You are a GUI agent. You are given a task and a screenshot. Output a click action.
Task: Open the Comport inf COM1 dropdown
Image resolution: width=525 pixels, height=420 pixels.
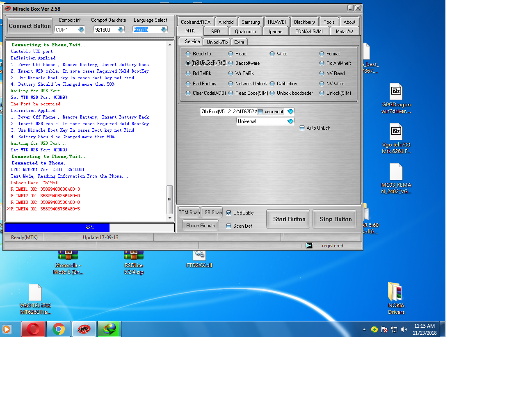click(81, 30)
